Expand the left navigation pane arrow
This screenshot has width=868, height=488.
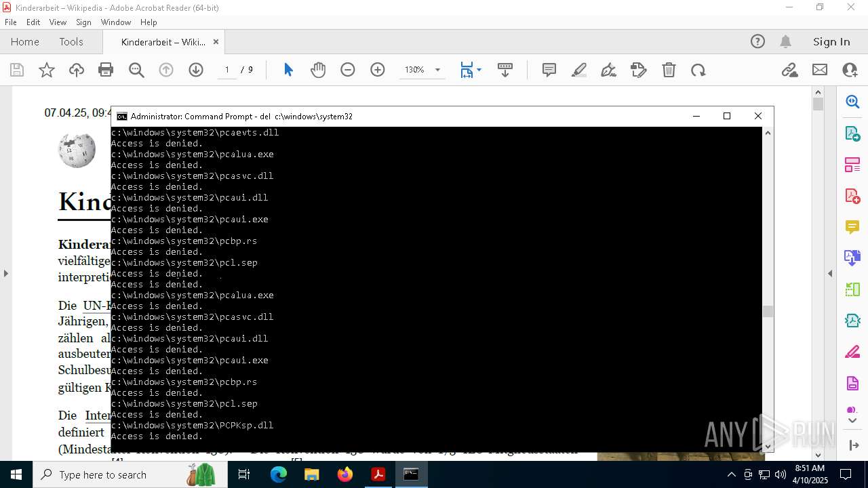[6, 273]
